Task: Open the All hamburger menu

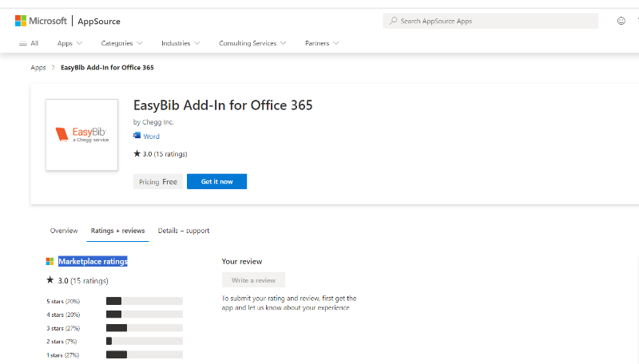Action: pos(28,43)
